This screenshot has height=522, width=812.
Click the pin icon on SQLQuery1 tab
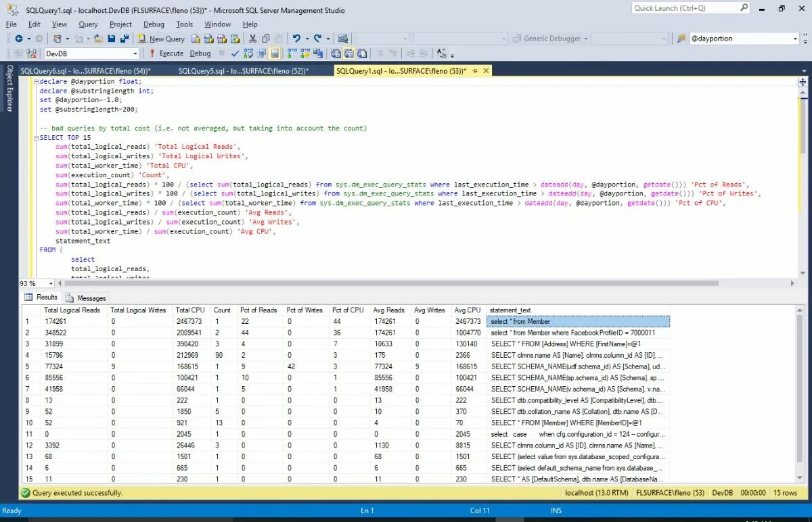click(475, 70)
